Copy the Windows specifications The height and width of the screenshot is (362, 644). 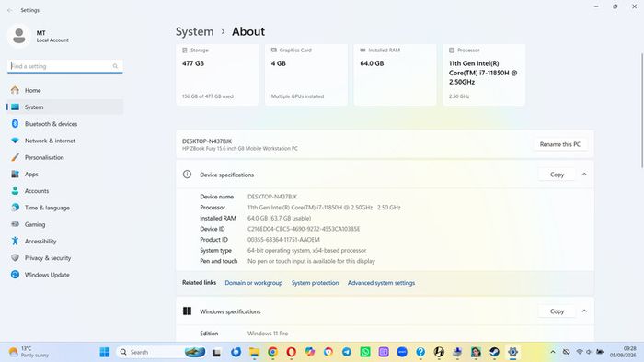pyautogui.click(x=557, y=311)
